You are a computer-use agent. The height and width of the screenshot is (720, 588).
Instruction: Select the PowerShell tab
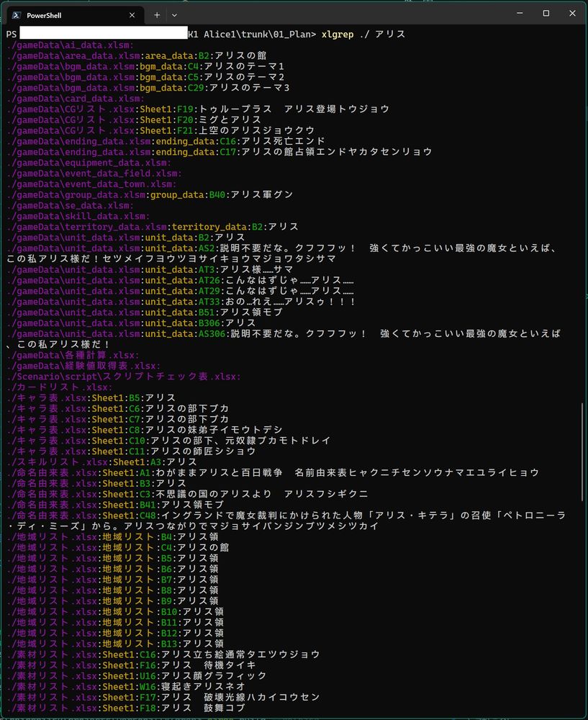[75, 15]
